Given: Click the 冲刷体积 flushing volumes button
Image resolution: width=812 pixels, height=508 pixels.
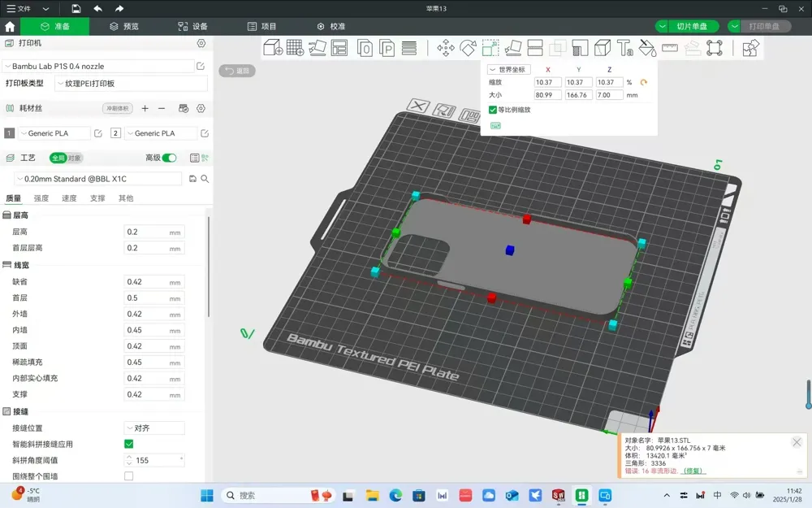Looking at the screenshot, I should tap(118, 108).
